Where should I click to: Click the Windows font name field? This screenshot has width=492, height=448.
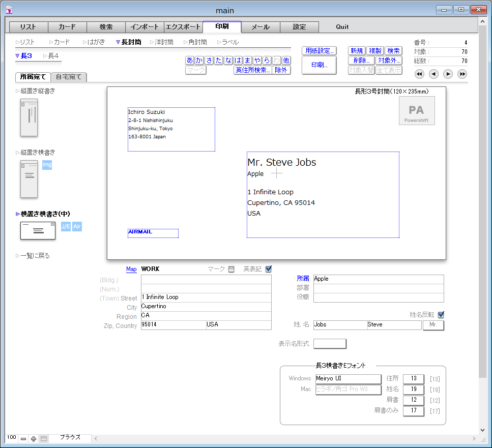(348, 379)
